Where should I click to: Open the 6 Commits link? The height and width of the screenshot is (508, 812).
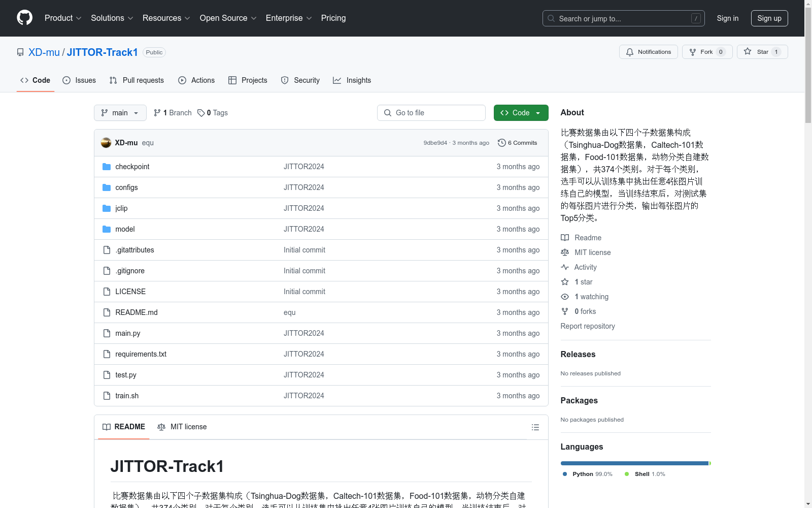[518, 143]
